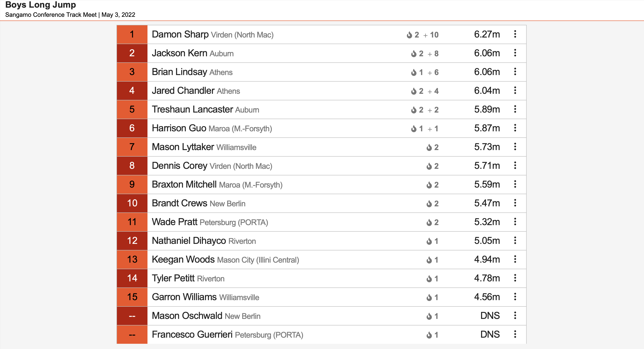Select Tyler Petitt's name
Viewport: 644px width, 349px height.
pyautogui.click(x=173, y=278)
